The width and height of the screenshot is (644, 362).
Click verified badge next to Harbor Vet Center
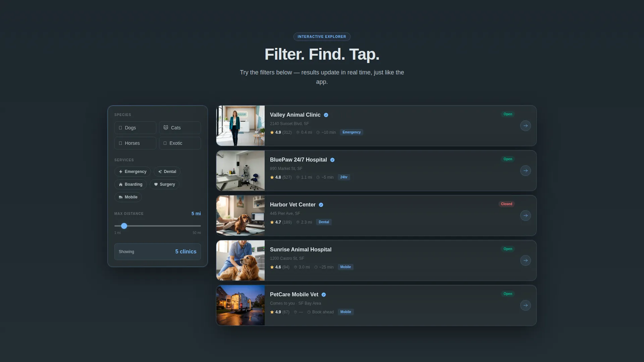pos(321,205)
